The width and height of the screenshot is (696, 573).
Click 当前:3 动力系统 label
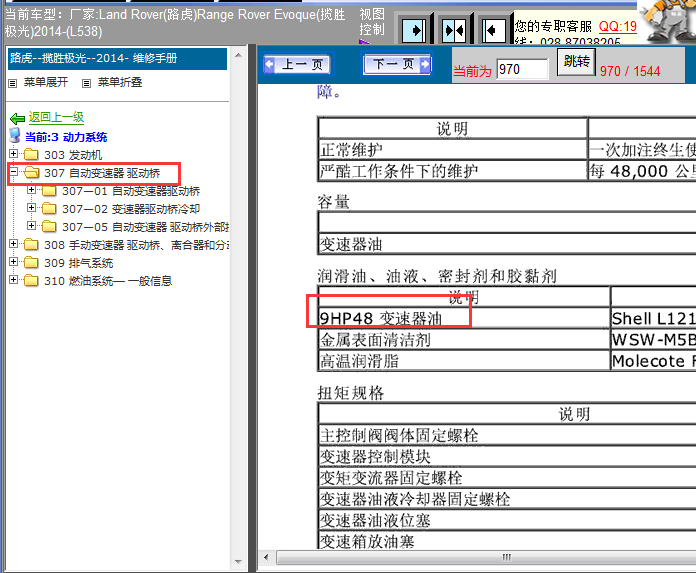[66, 137]
